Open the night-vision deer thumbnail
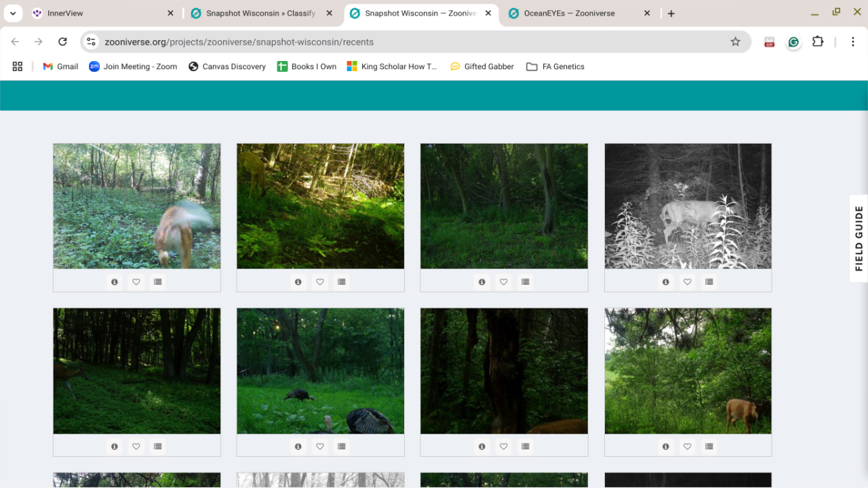The image size is (868, 488). (688, 206)
